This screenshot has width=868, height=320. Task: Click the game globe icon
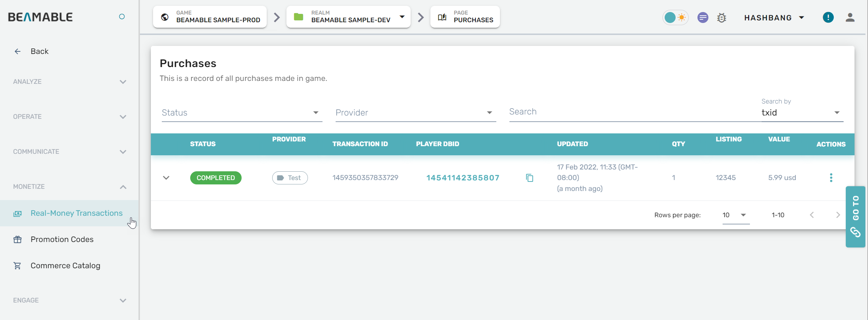[x=165, y=17]
